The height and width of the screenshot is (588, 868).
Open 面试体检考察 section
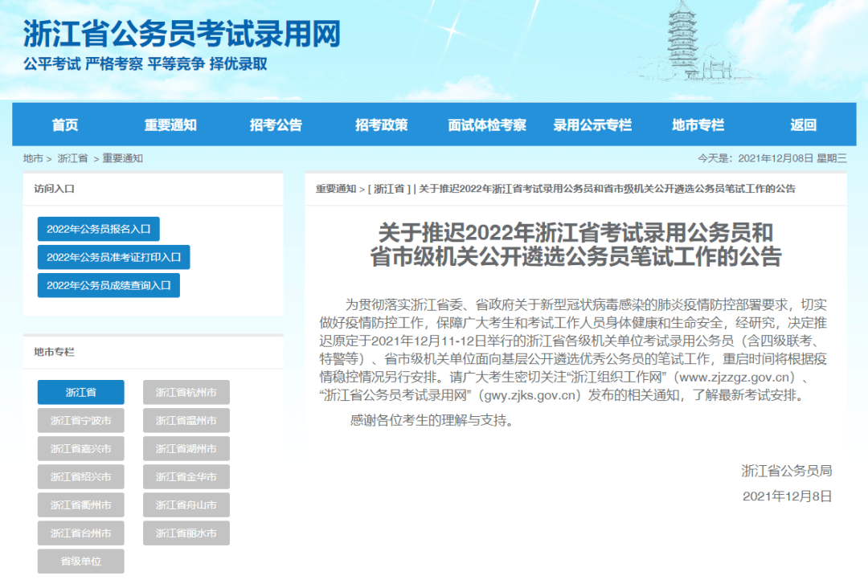(x=487, y=125)
